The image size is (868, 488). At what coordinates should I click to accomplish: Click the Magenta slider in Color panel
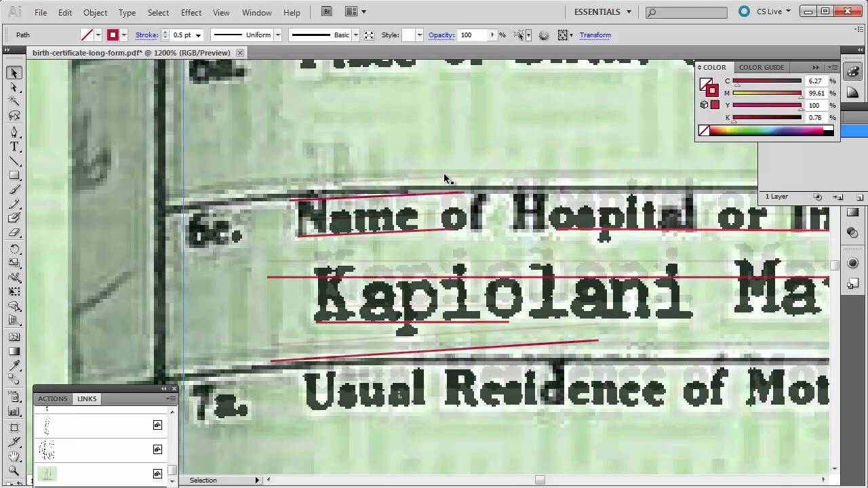(767, 94)
